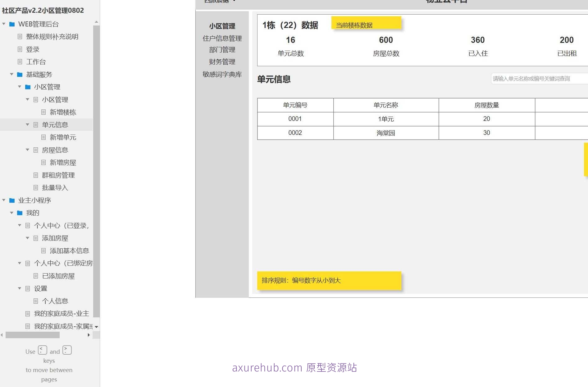Click the page icon next to 新增房屋
The height and width of the screenshot is (387, 588).
point(43,162)
